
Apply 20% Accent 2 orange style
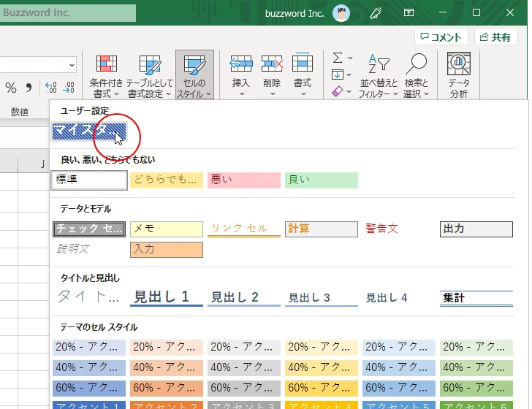tap(167, 347)
